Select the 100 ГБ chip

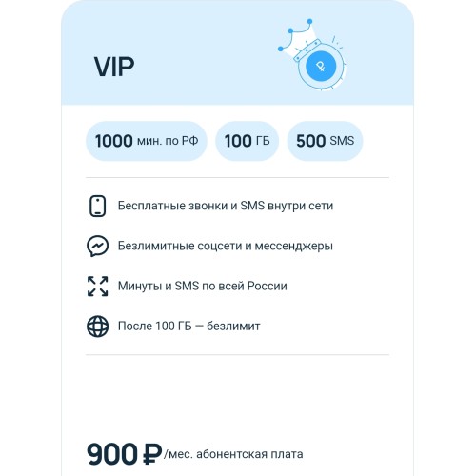click(247, 141)
